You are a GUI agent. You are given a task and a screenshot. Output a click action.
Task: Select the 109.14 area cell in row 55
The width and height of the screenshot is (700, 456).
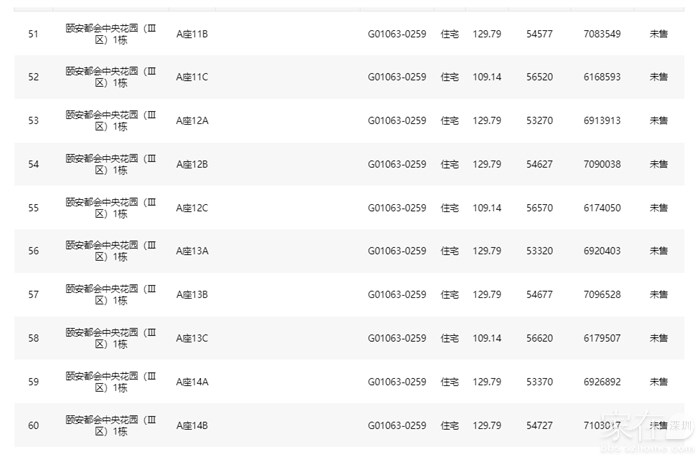(x=487, y=208)
